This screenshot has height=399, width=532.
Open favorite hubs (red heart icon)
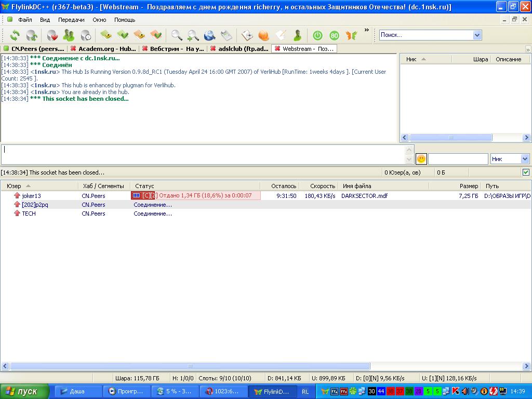pyautogui.click(x=52, y=35)
